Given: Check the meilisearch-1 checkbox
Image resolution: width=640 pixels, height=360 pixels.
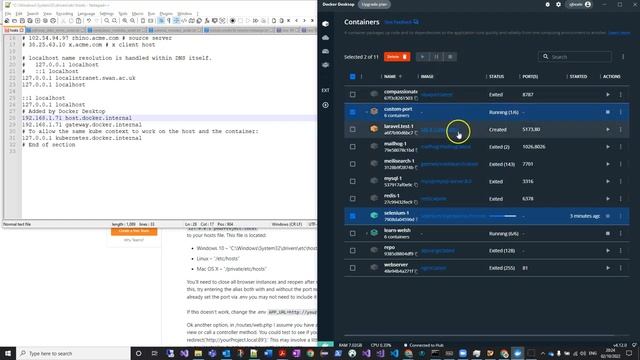Looking at the screenshot, I should (353, 164).
